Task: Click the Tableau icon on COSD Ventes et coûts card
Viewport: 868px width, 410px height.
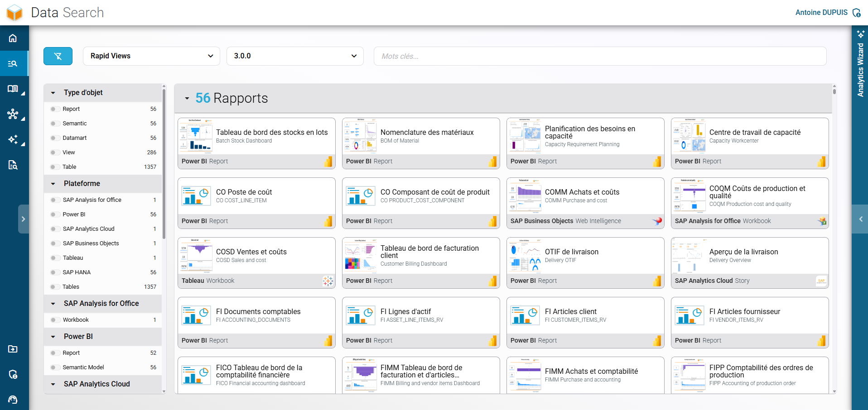Action: point(328,281)
